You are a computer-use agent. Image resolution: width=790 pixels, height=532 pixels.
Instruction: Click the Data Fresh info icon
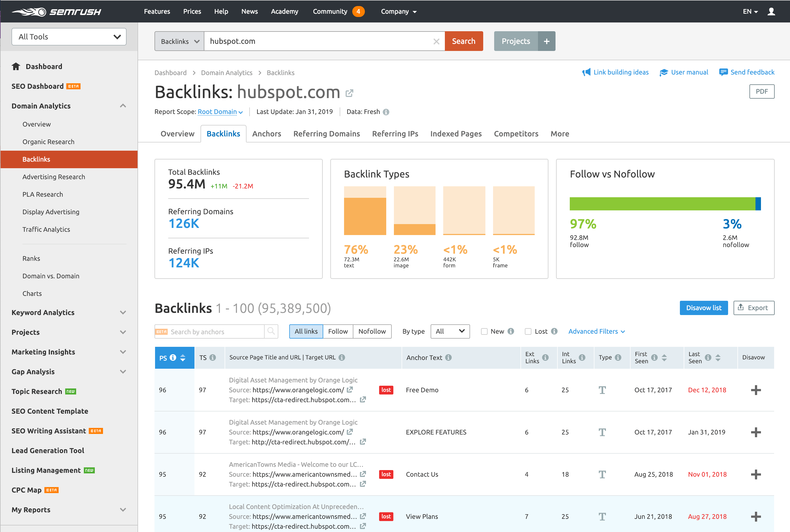coord(386,112)
